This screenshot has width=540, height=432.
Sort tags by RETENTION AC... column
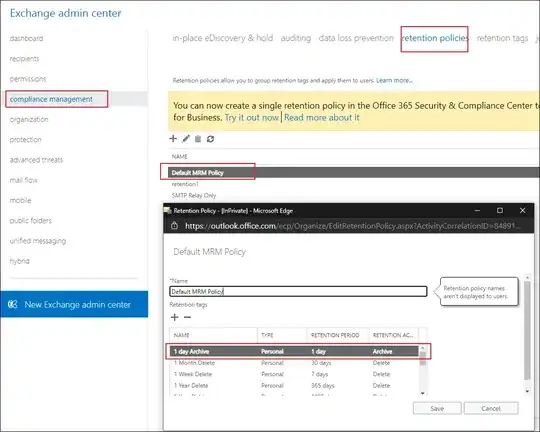point(394,335)
